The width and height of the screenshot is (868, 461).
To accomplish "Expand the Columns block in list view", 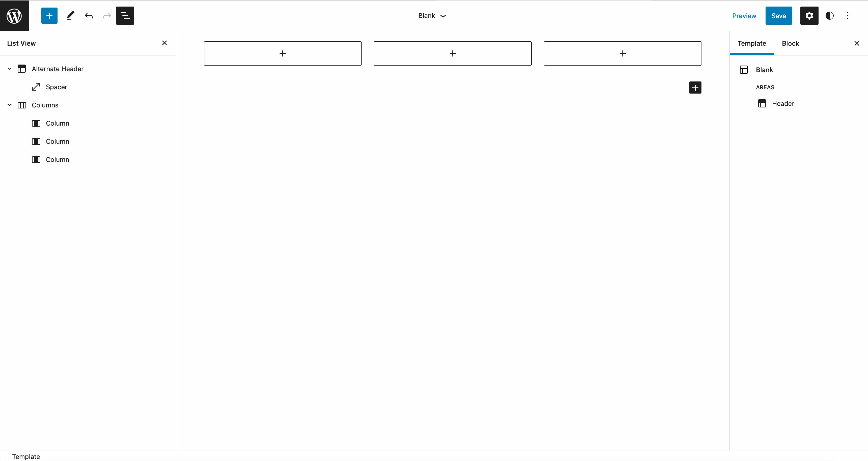I will click(9, 105).
